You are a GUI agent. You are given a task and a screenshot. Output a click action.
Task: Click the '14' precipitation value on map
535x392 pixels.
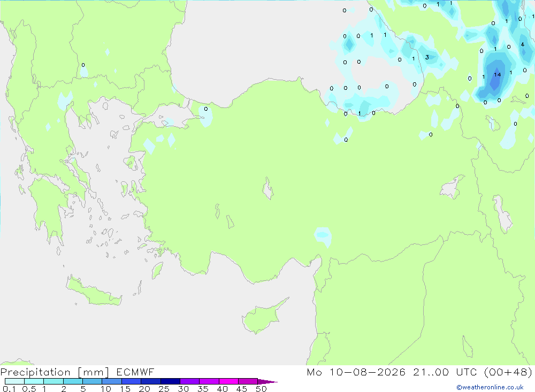click(x=497, y=74)
